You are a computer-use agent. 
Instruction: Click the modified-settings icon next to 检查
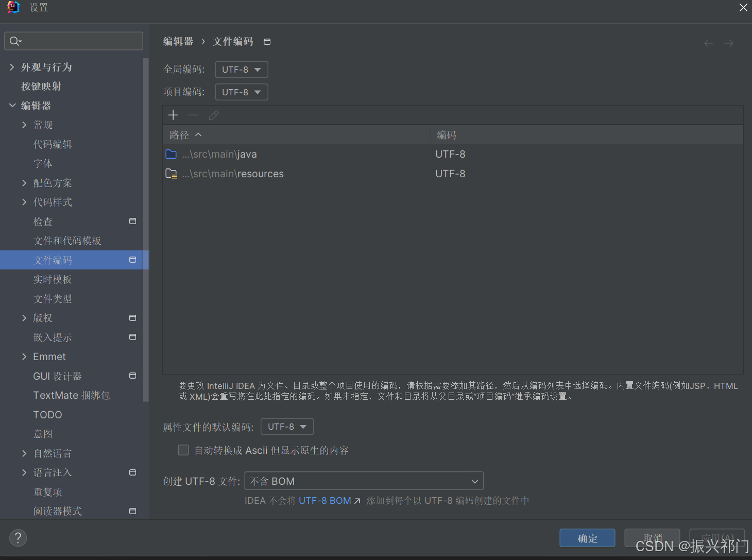[132, 221]
